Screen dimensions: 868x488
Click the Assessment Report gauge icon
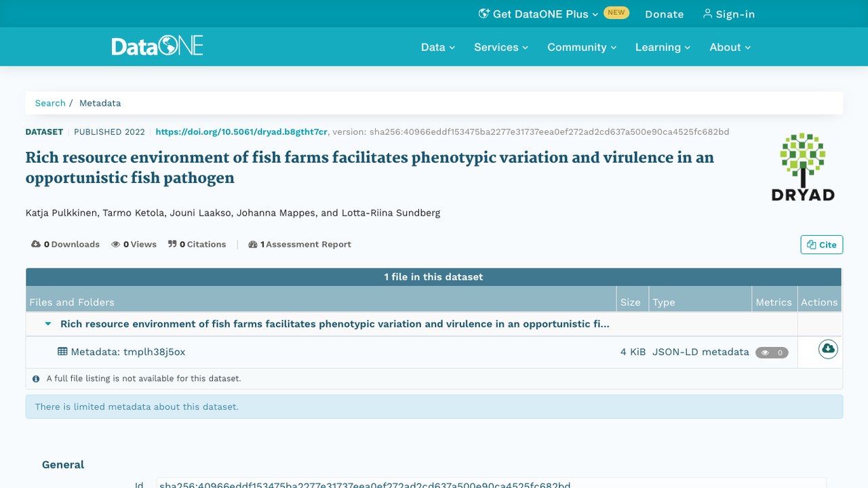[x=253, y=244]
